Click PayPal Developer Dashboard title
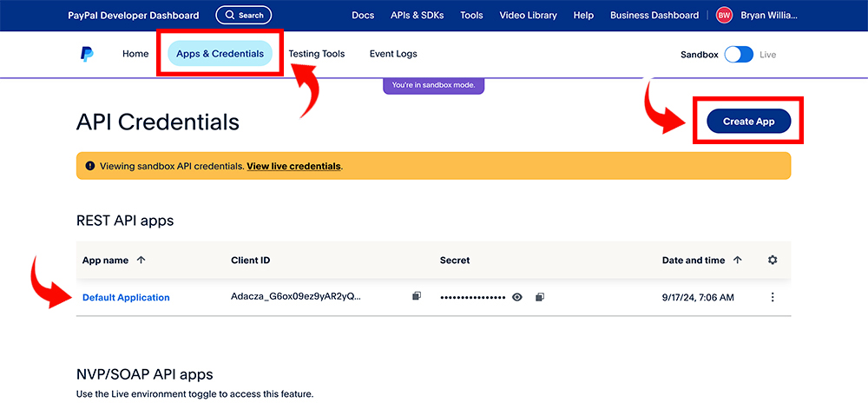Image resolution: width=868 pixels, height=416 pixels. pyautogui.click(x=134, y=16)
